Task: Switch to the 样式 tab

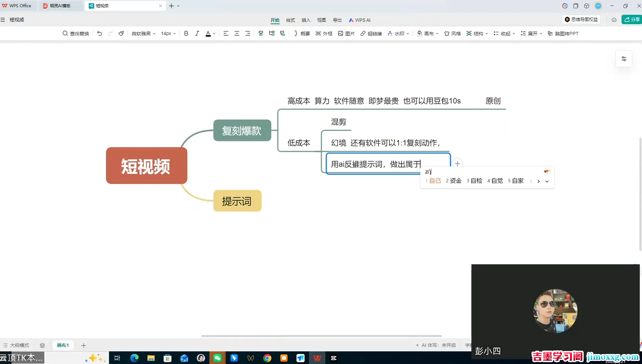Action: pyautogui.click(x=291, y=20)
